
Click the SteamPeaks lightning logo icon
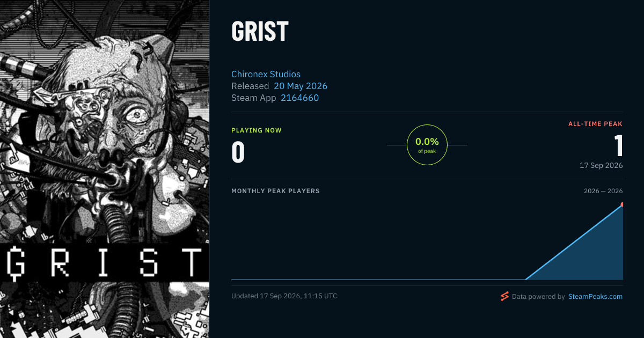pyautogui.click(x=504, y=296)
